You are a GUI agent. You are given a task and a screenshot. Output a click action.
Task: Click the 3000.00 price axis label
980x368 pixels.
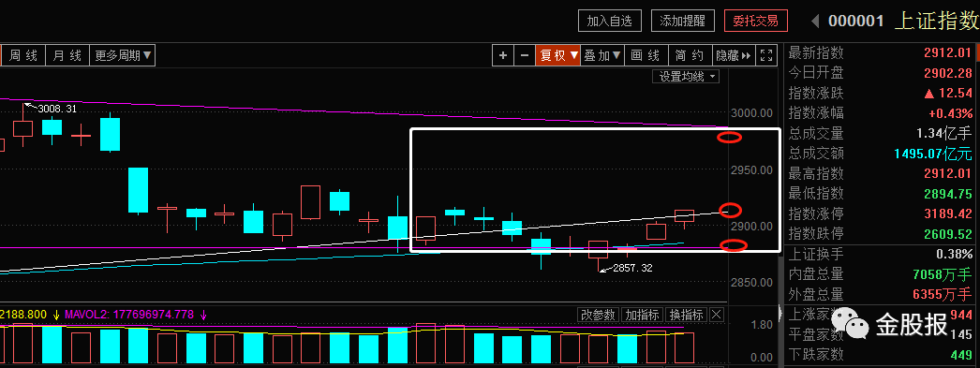coord(751,113)
